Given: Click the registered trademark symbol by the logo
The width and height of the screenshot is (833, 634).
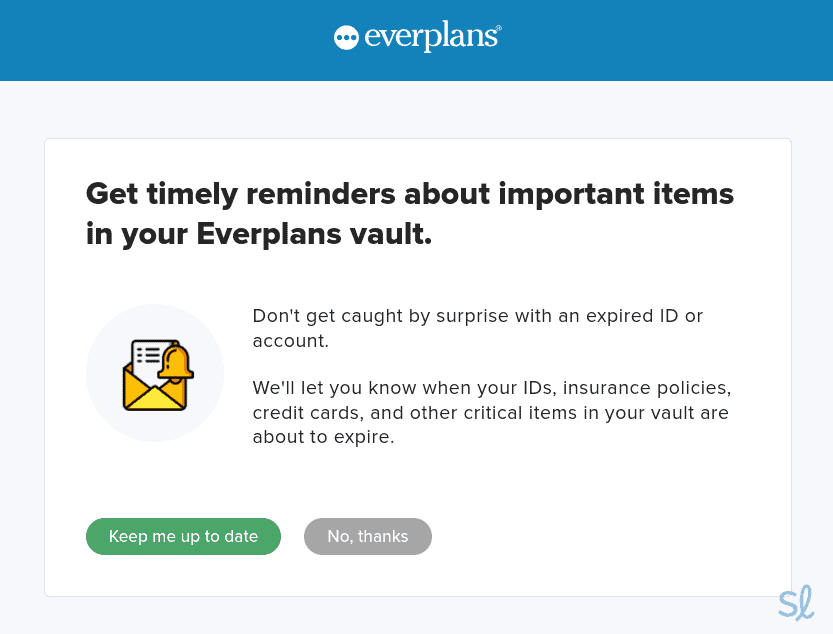Looking at the screenshot, I should (498, 30).
